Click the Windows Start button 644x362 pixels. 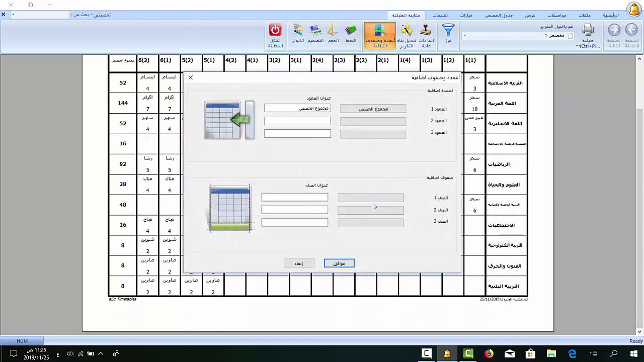634,353
